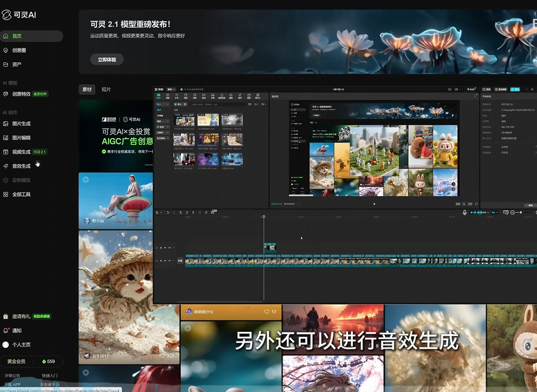Image resolution: width=537 pixels, height=392 pixels.
Task: Open 图片生成 image generation tool
Action: click(21, 124)
